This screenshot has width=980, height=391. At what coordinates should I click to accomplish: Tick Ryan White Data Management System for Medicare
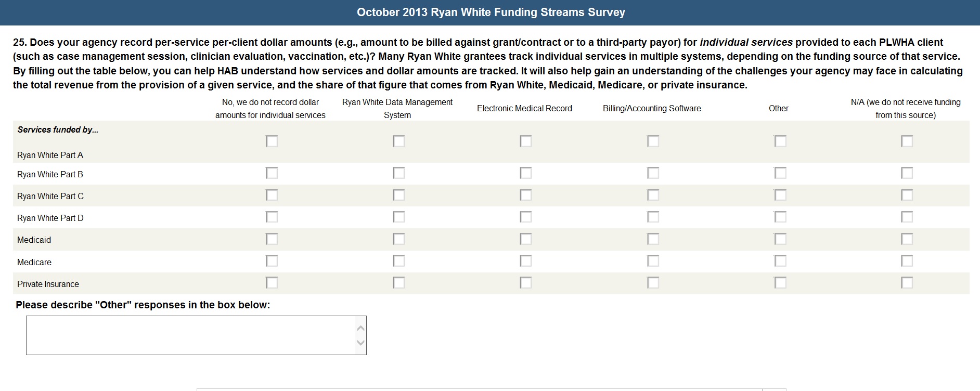[398, 260]
